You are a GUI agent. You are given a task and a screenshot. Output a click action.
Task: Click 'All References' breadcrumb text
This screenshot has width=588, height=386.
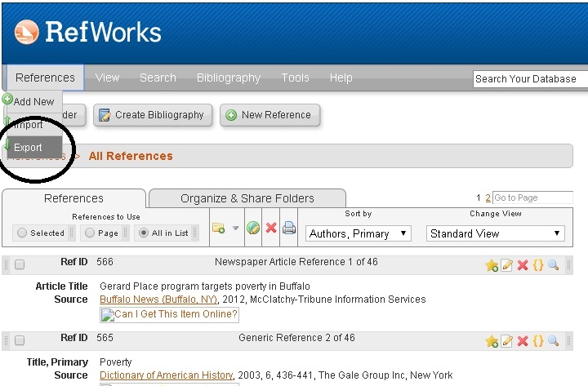[131, 156]
